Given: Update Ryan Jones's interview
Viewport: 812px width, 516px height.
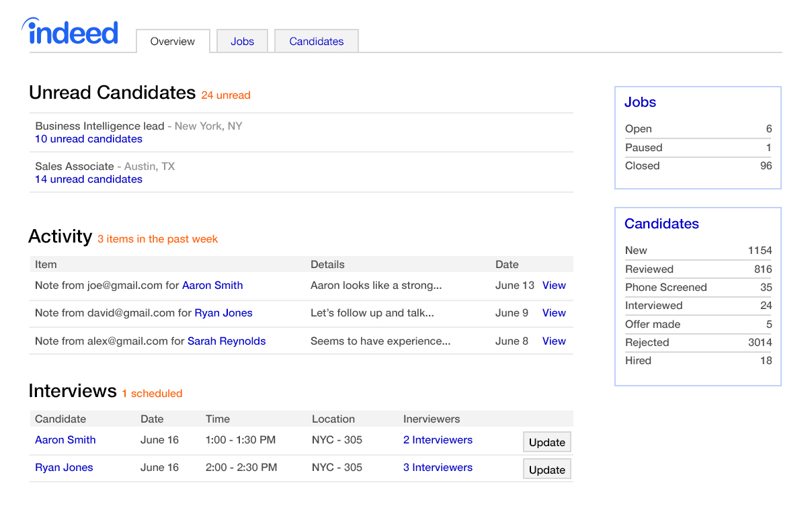Looking at the screenshot, I should (x=547, y=470).
